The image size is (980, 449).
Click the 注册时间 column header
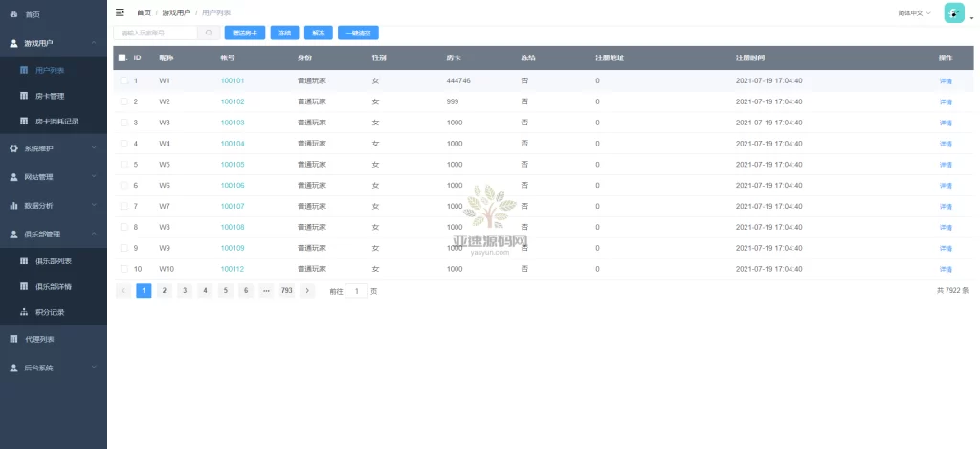tap(750, 57)
